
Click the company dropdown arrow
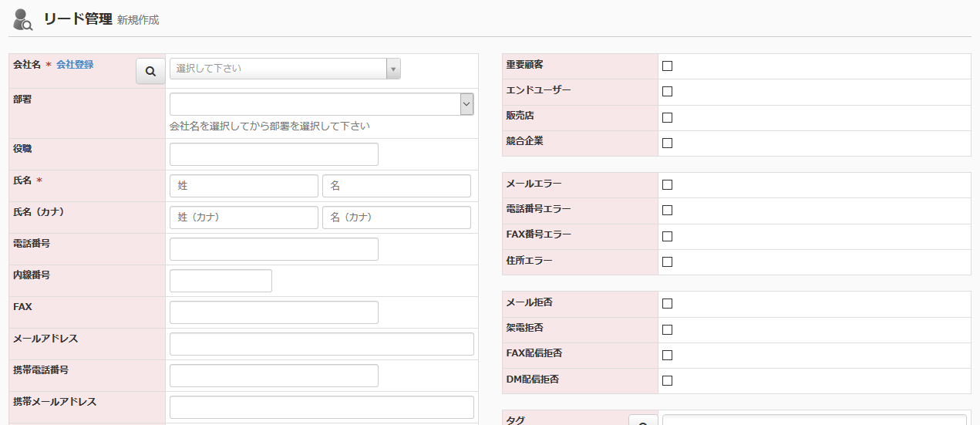pos(393,69)
